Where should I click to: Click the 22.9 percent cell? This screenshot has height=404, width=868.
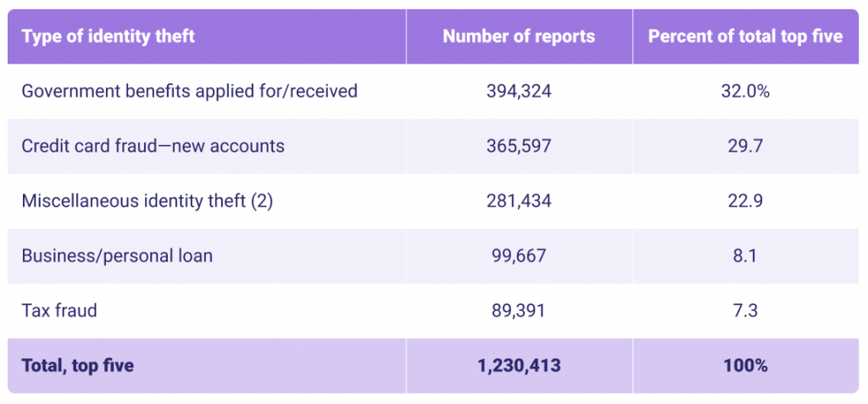pos(745,201)
